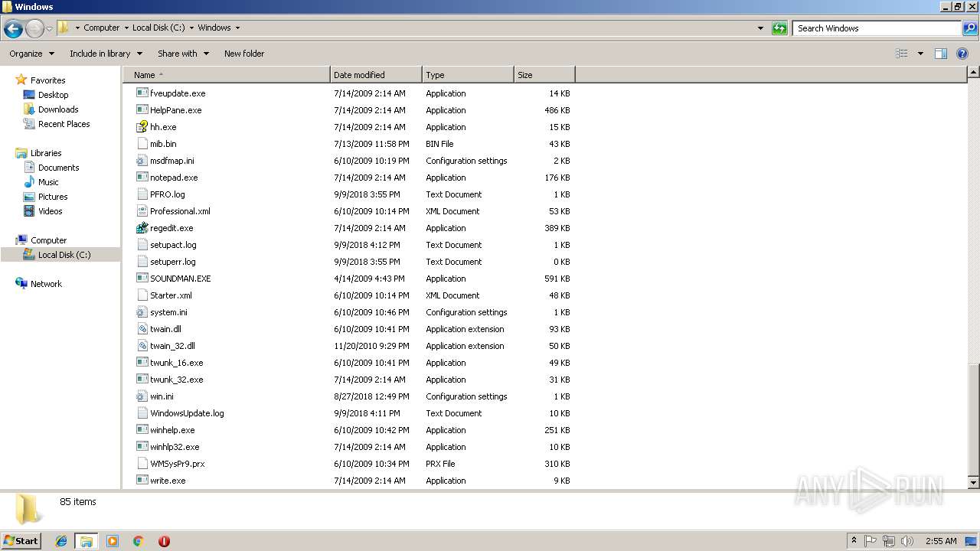Select the notepad.exe icon
980x551 pixels.
tap(142, 178)
